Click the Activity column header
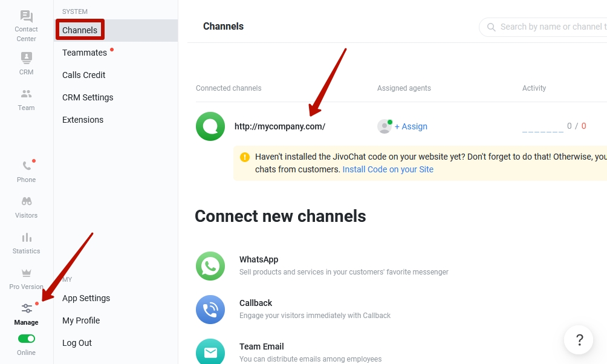The image size is (607, 364). coord(534,88)
